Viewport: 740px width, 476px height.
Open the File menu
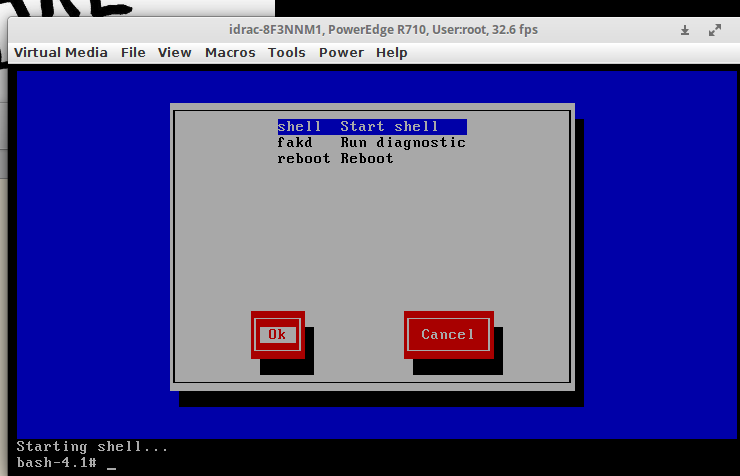(133, 52)
